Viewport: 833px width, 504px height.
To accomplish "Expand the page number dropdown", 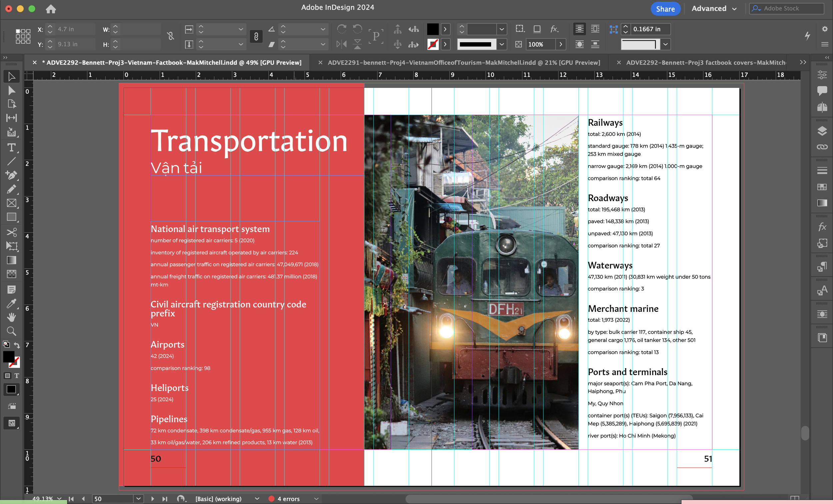I will 138,499.
